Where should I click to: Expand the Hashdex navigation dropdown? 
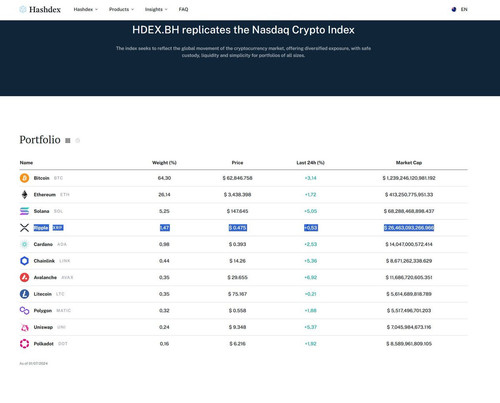click(x=86, y=9)
